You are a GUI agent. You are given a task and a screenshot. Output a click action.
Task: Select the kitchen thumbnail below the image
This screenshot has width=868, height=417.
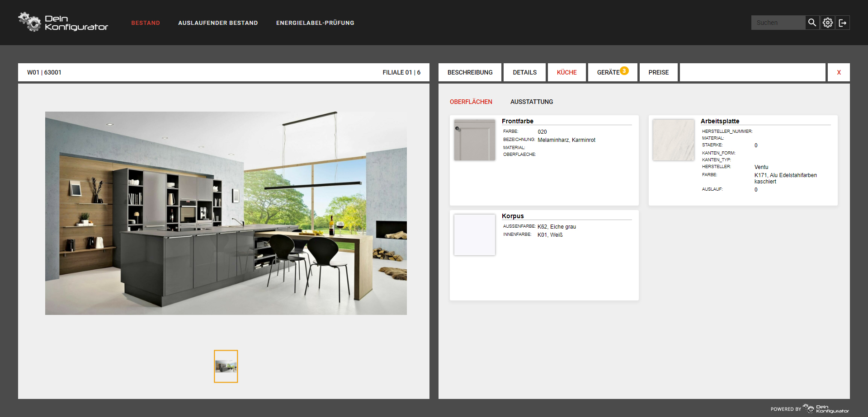pos(226,366)
